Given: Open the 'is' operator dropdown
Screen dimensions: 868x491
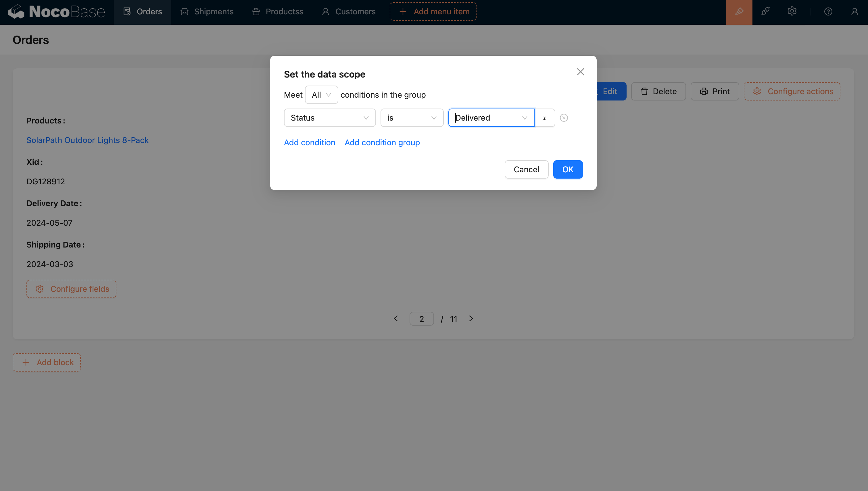Looking at the screenshot, I should point(412,118).
